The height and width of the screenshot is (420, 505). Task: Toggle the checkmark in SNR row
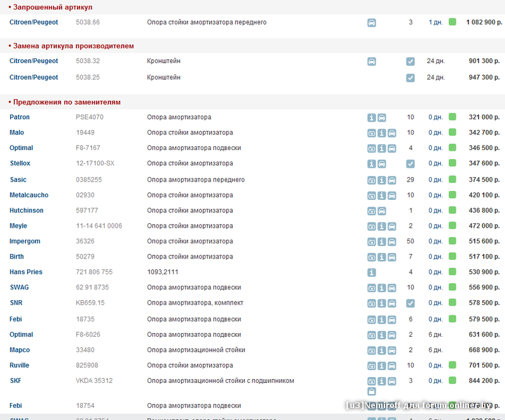point(410,303)
